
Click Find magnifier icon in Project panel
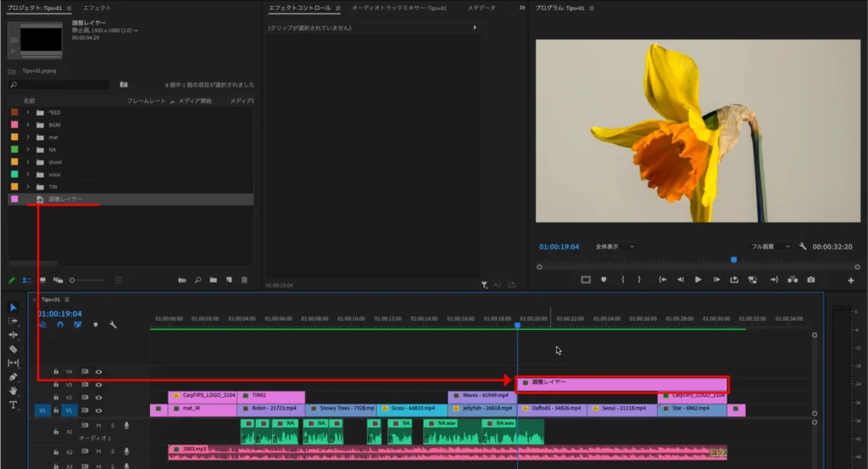click(198, 280)
